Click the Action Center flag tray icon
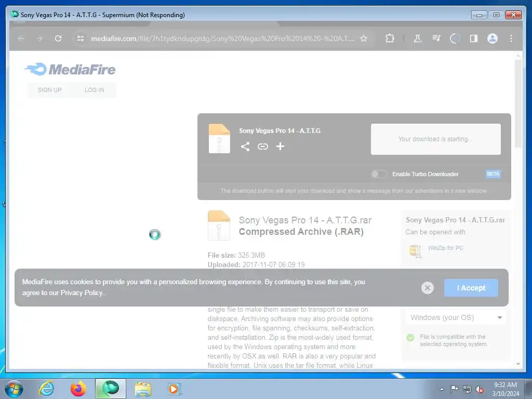The height and width of the screenshot is (399, 532). click(x=454, y=389)
